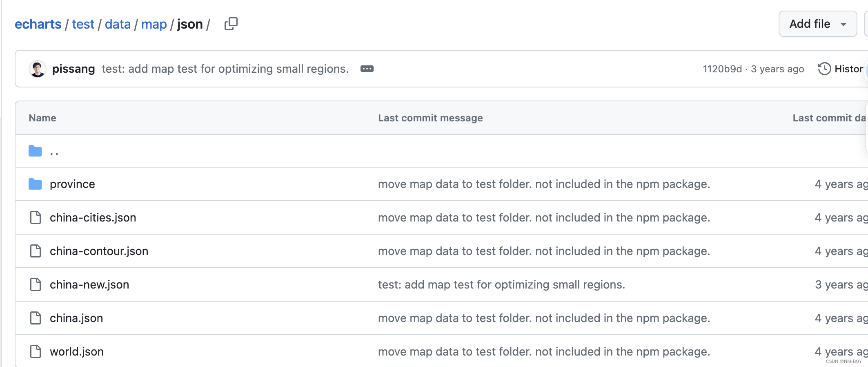Open the latest commit message link
Image resolution: width=868 pixels, height=367 pixels.
pyautogui.click(x=225, y=69)
